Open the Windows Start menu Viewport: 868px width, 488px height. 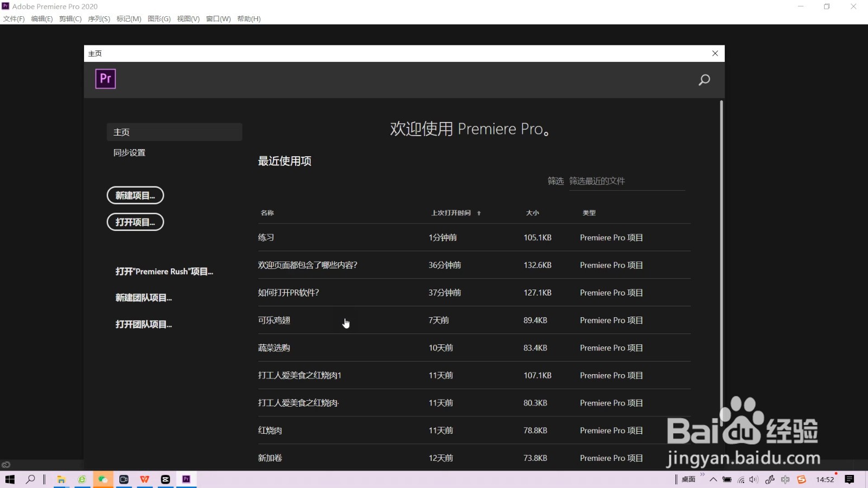point(10,479)
